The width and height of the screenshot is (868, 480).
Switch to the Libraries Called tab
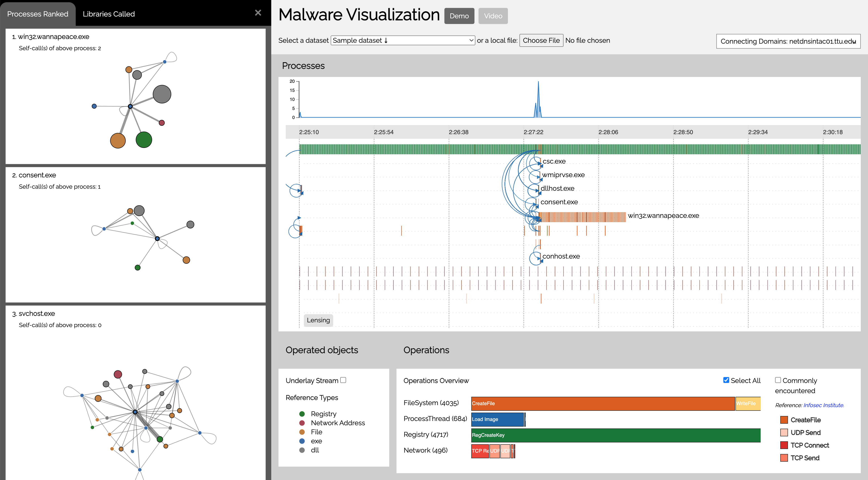tap(108, 14)
